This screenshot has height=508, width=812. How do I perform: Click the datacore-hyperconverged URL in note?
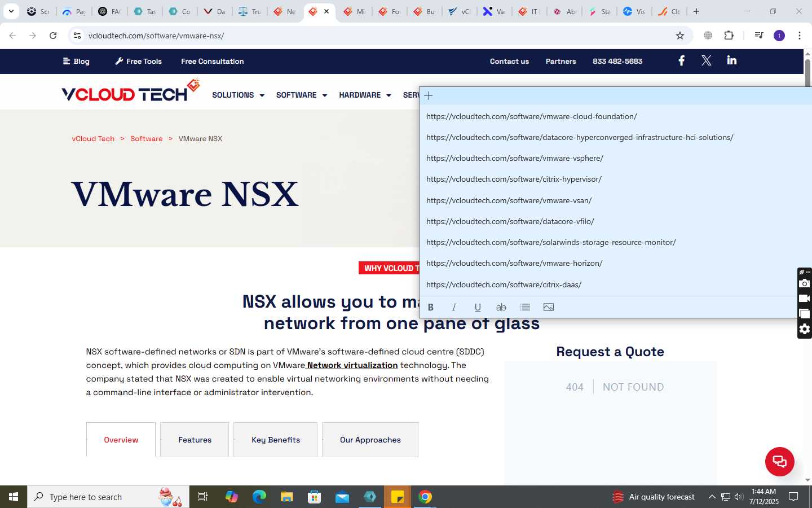coord(580,137)
